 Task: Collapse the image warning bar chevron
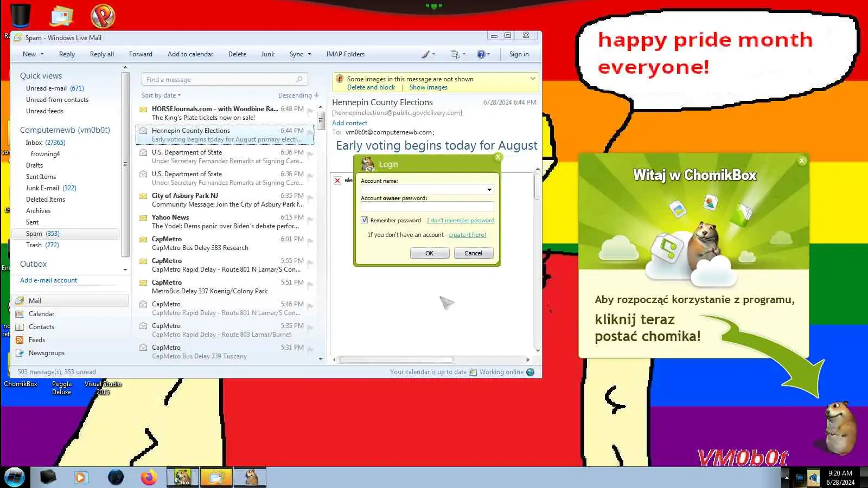[533, 79]
